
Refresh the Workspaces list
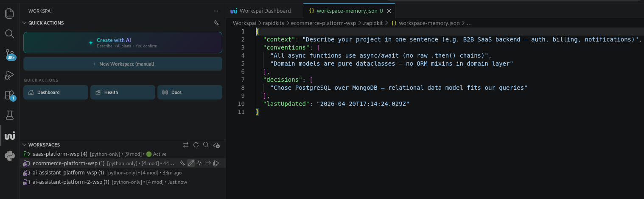[196, 145]
